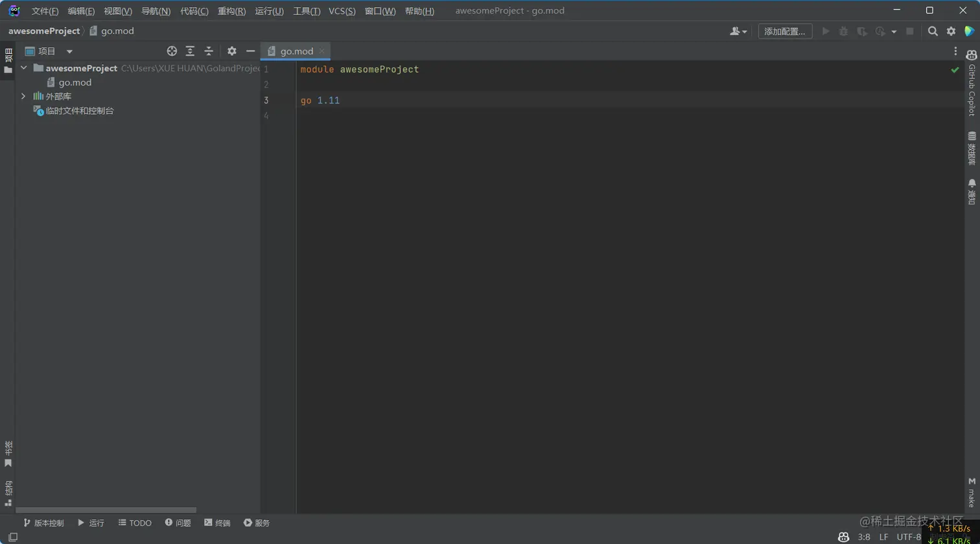Click the GoLand logo in title bar
980x544 pixels.
point(14,10)
